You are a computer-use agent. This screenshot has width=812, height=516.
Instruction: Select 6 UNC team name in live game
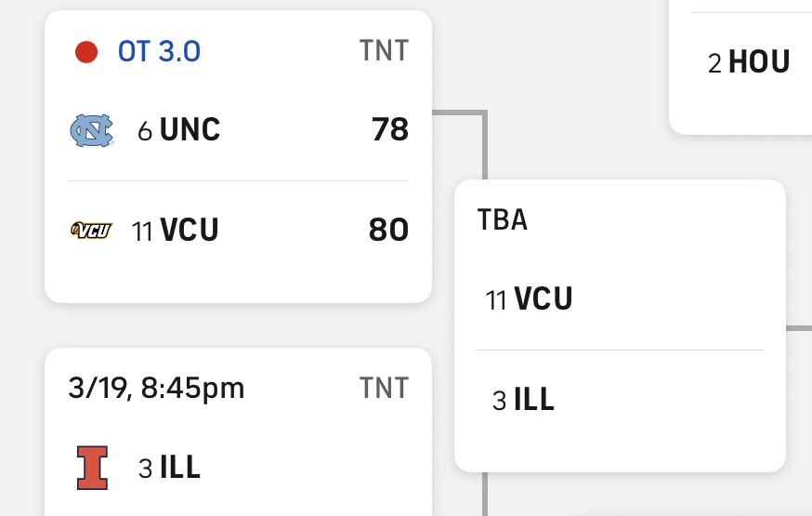tap(179, 130)
